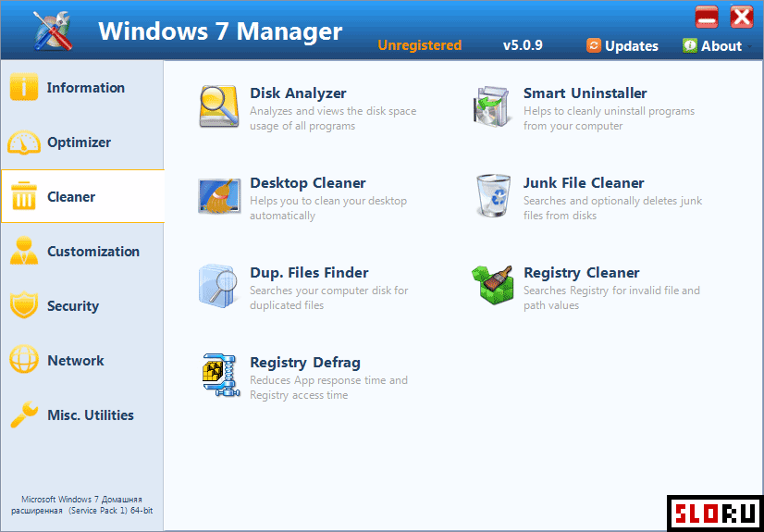Click Registry Cleaner green cubes icon

tap(493, 285)
